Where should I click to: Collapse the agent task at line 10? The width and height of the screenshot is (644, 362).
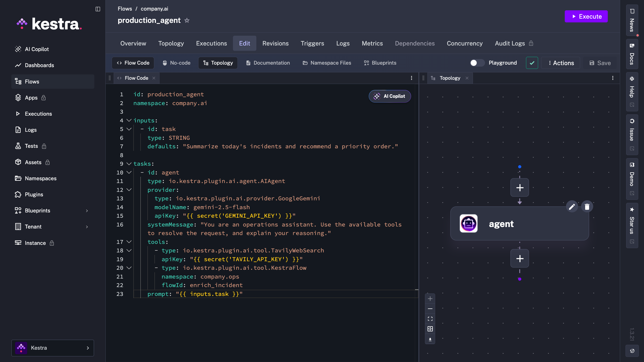pyautogui.click(x=129, y=172)
